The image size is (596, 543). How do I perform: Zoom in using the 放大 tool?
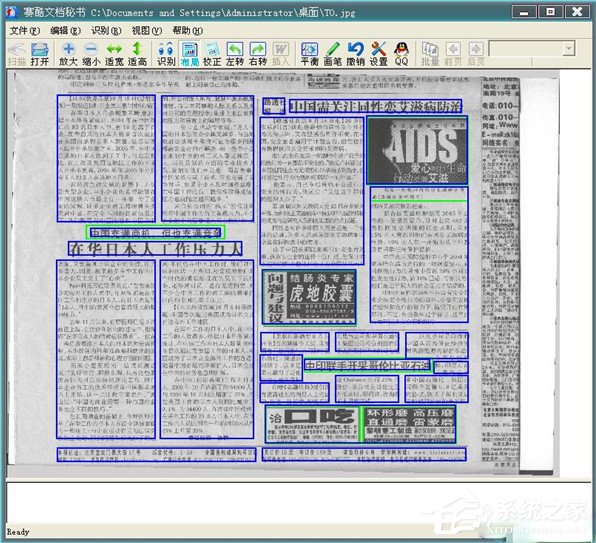[68, 54]
